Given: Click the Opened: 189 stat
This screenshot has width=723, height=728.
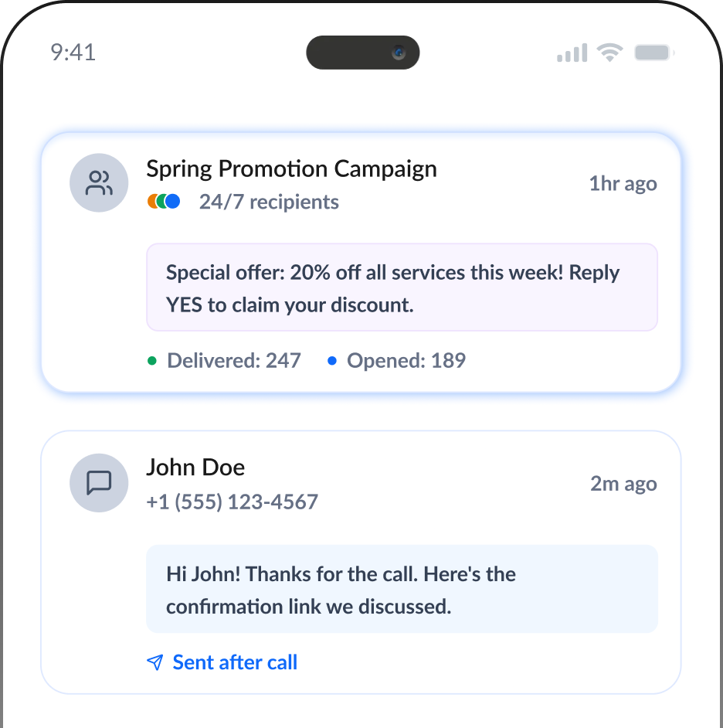Looking at the screenshot, I should click(406, 360).
